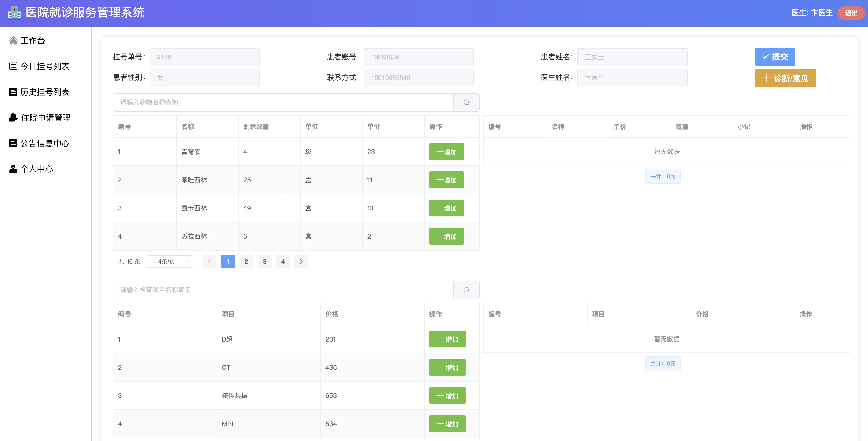Click the list icon beside 今日挂号列表

[13, 66]
